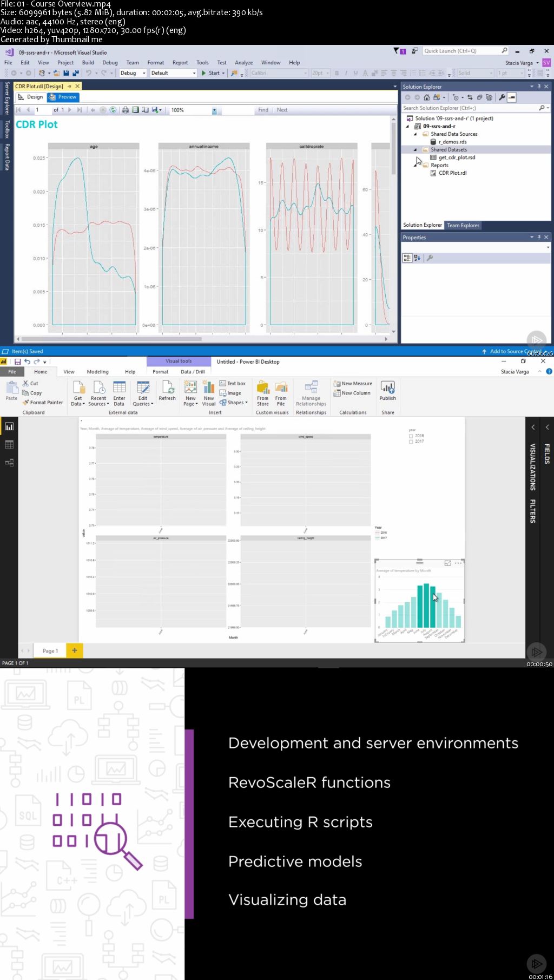Check the 2016 year slicer checkbox
This screenshot has width=554, height=980.
tap(411, 436)
